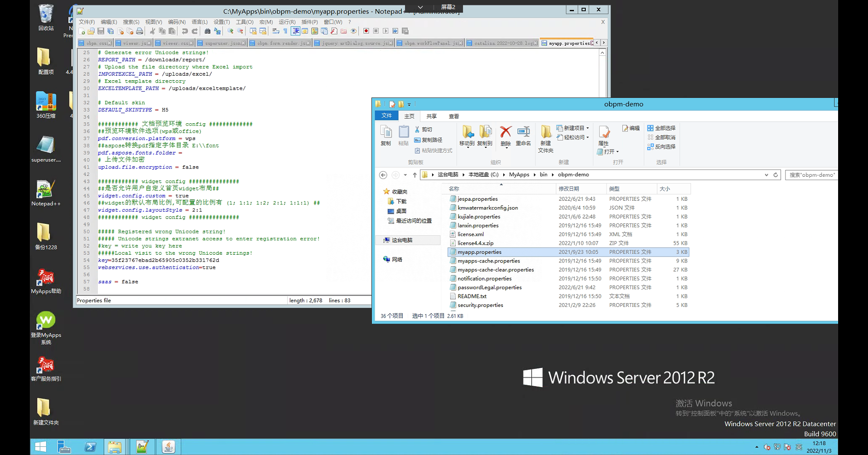868x455 pixels.
Task: Print the document using the Notepad++ printer icon
Action: pyautogui.click(x=140, y=31)
